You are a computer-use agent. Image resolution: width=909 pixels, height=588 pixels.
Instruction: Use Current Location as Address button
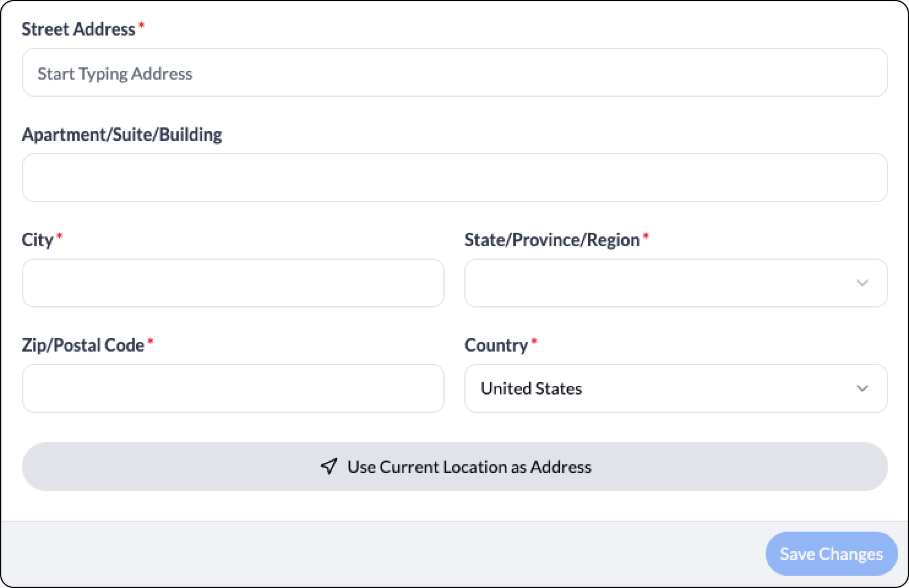point(455,467)
